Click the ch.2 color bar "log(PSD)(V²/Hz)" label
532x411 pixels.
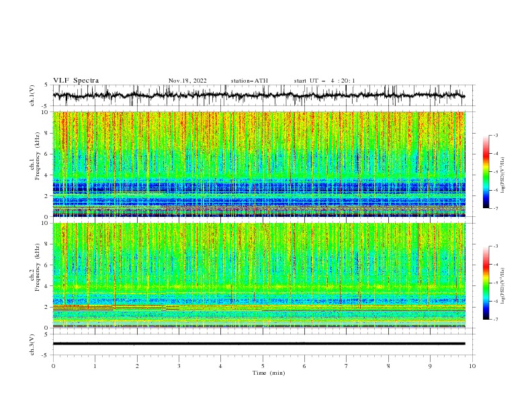pyautogui.click(x=503, y=286)
